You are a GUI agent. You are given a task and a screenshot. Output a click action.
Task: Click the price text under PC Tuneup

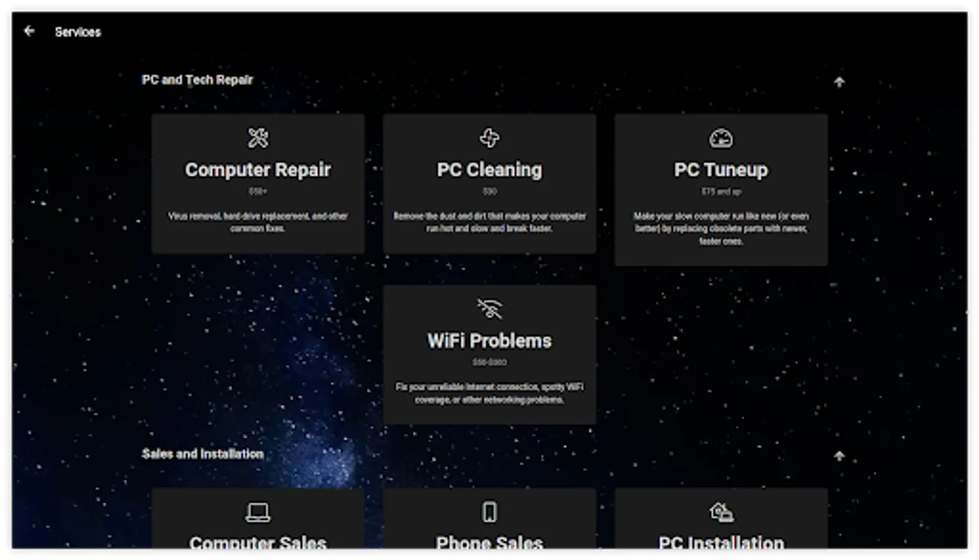tap(721, 192)
